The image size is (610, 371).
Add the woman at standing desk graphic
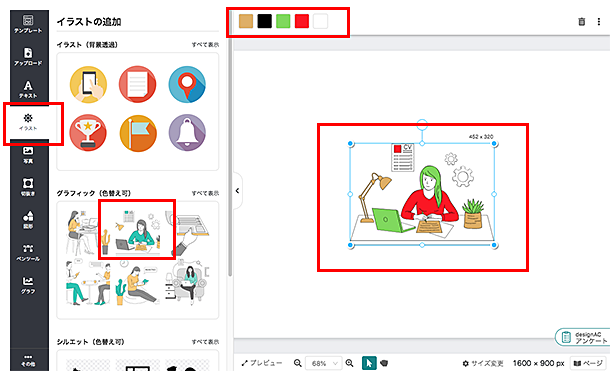coord(82,232)
